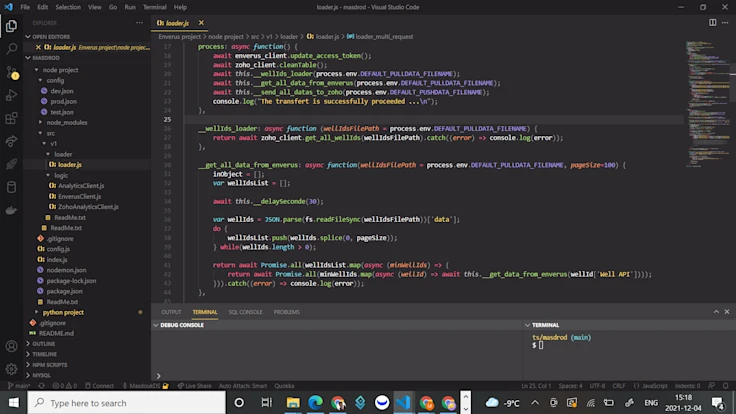Open errors and warnings count in status bar
The width and height of the screenshot is (736, 414).
tap(65, 386)
